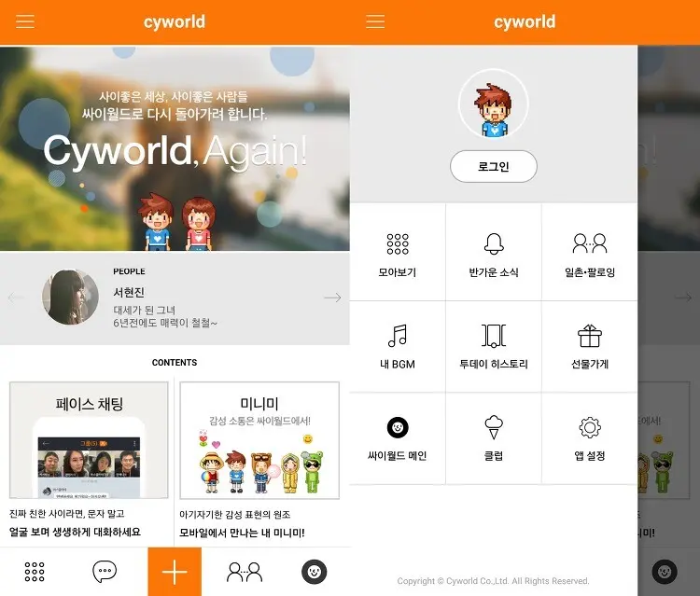
Task: Open 일촌·팔로잉 friends tile
Action: (x=590, y=253)
